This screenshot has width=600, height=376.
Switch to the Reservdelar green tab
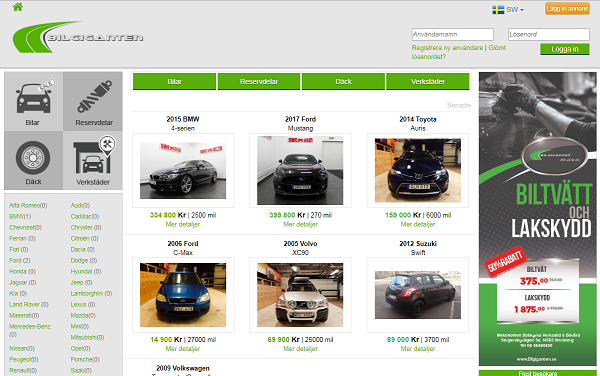click(259, 81)
